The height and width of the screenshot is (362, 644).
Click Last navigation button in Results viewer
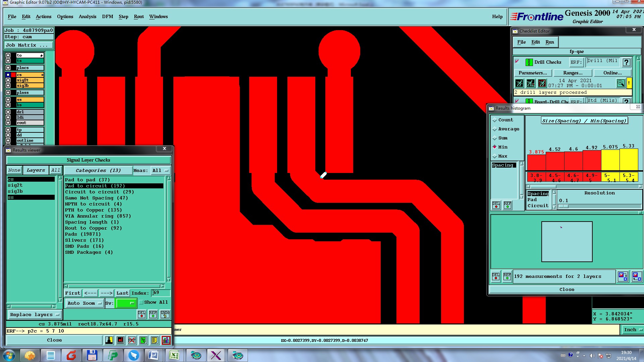[122, 293]
